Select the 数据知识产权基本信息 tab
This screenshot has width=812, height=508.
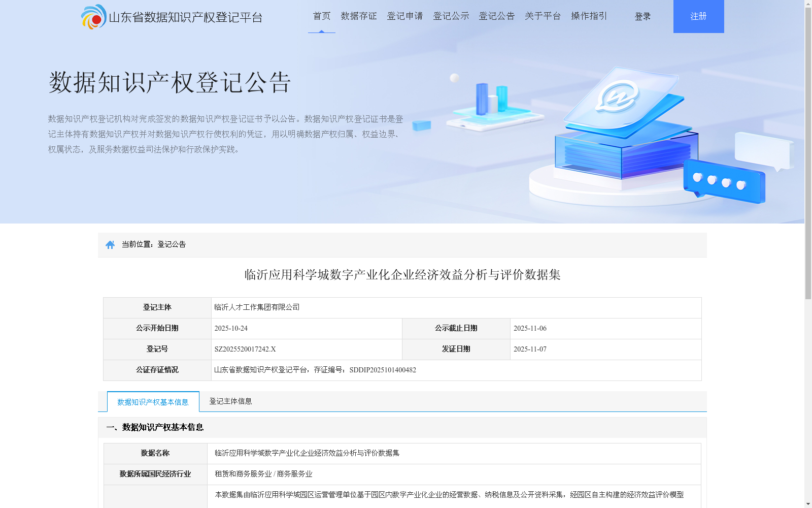(x=153, y=401)
